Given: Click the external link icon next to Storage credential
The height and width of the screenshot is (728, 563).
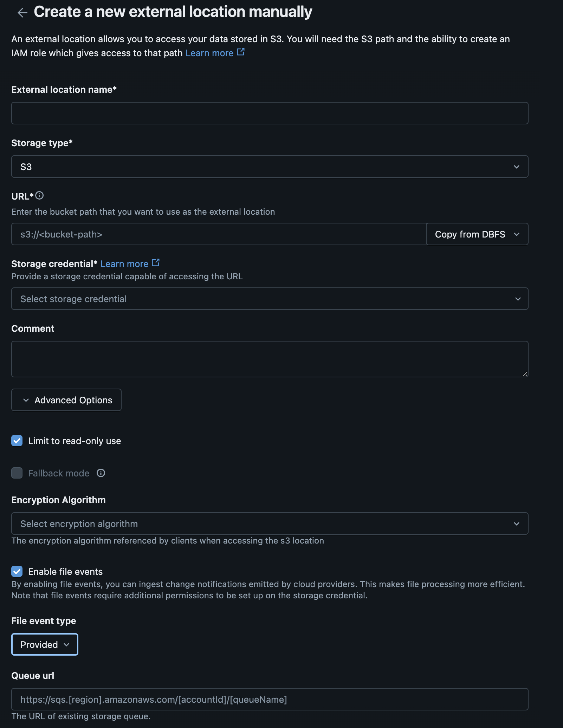Looking at the screenshot, I should (x=156, y=263).
